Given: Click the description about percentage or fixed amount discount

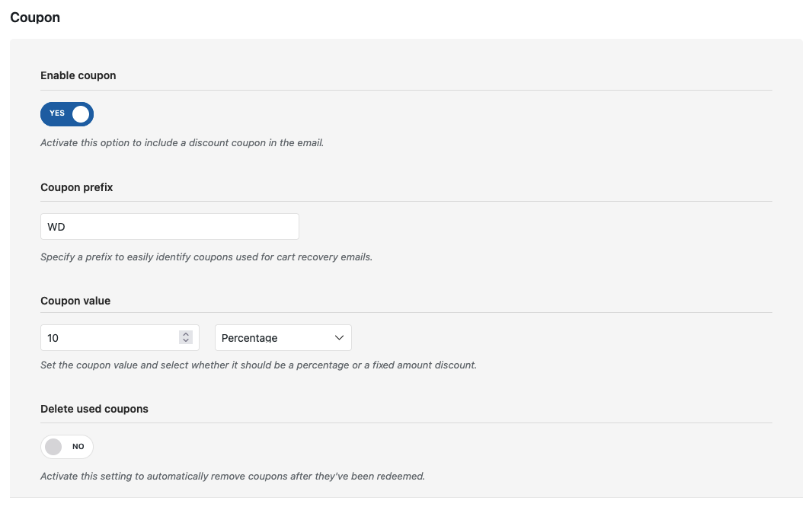Looking at the screenshot, I should click(x=258, y=365).
